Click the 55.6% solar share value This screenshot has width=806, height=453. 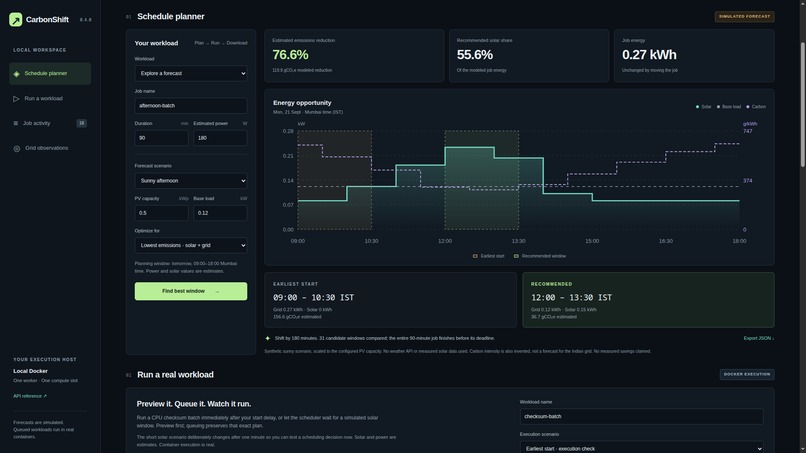pyautogui.click(x=474, y=55)
